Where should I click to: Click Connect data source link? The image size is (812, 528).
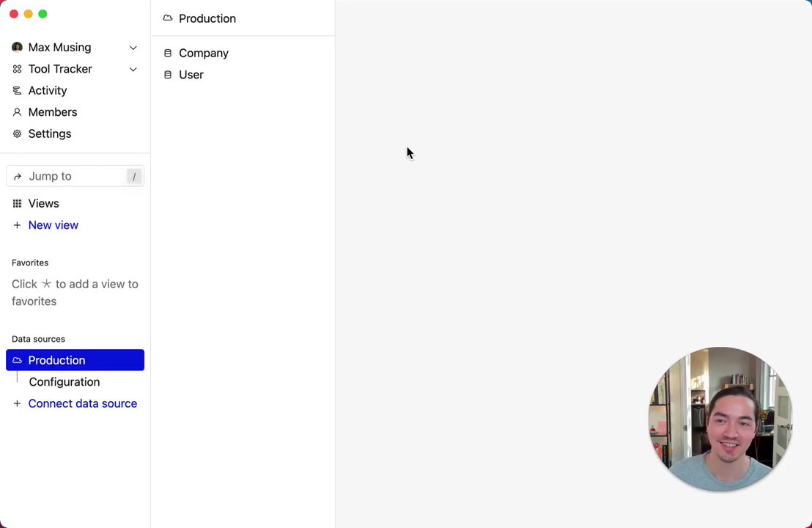tap(83, 403)
